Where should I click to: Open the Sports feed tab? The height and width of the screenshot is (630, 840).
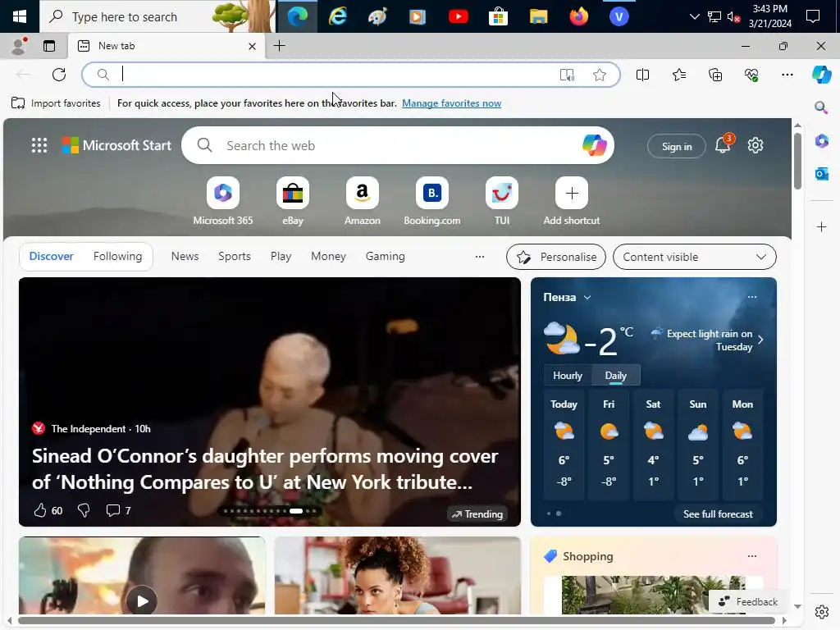coord(234,256)
